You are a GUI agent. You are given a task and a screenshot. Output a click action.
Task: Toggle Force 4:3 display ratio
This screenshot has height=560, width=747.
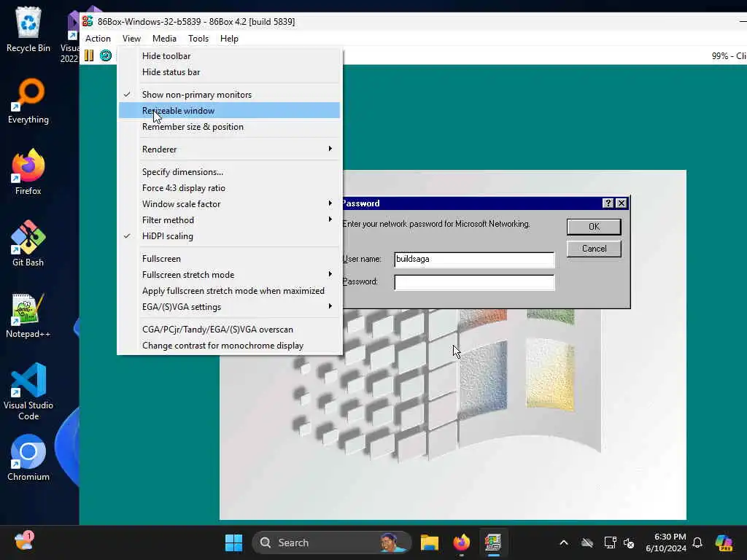(229, 187)
